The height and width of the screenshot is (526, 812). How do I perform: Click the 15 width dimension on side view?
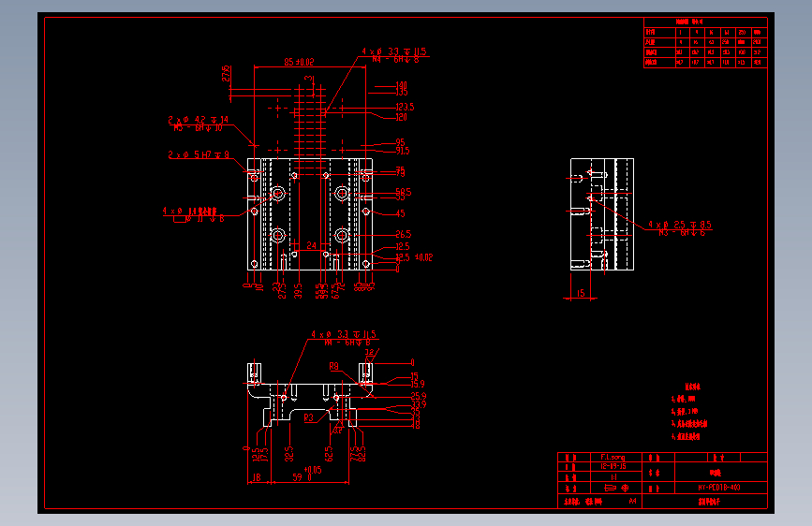click(x=581, y=294)
